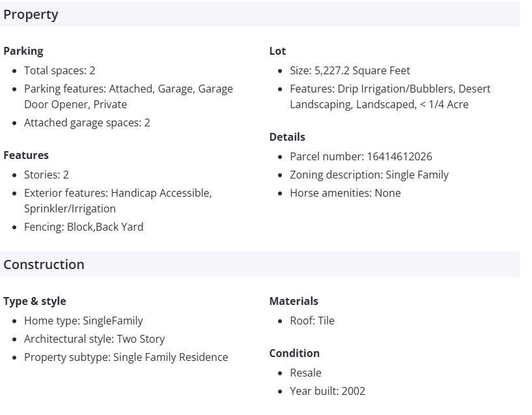Click 'Attached garage spaces: 2' entry
Screen dimensions: 532x415
[87, 122]
